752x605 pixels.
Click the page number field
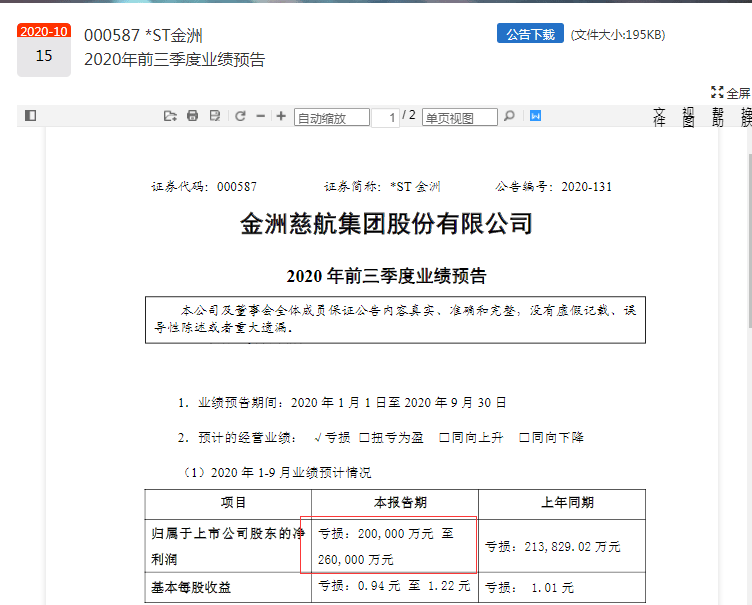click(x=385, y=118)
